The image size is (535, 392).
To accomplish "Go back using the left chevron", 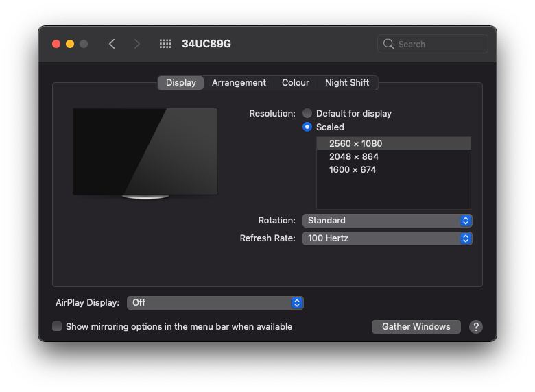I will pyautogui.click(x=112, y=44).
